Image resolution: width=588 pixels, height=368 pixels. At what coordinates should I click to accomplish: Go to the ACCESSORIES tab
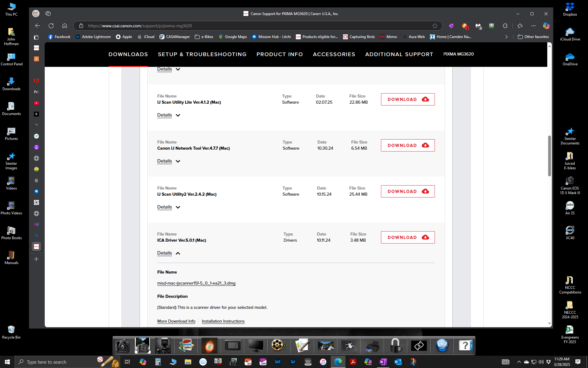pos(334,54)
